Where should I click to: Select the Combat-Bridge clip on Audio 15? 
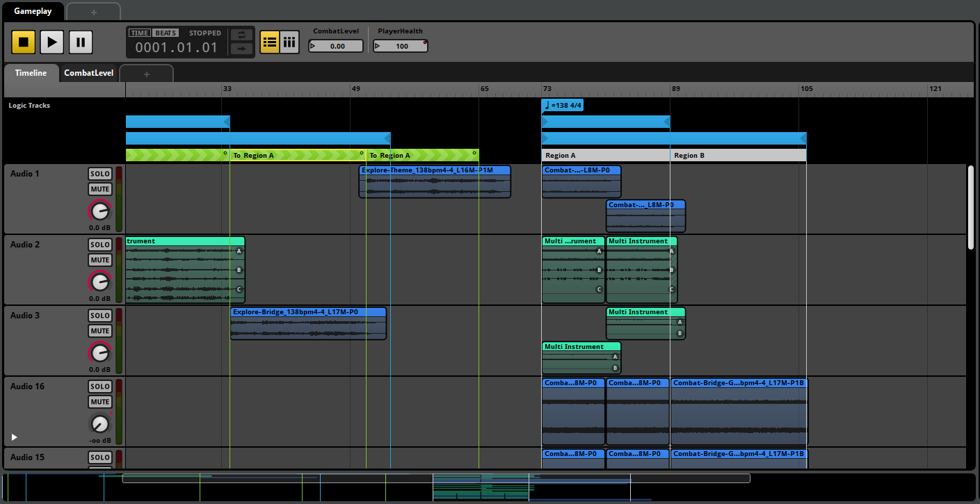coord(739,459)
